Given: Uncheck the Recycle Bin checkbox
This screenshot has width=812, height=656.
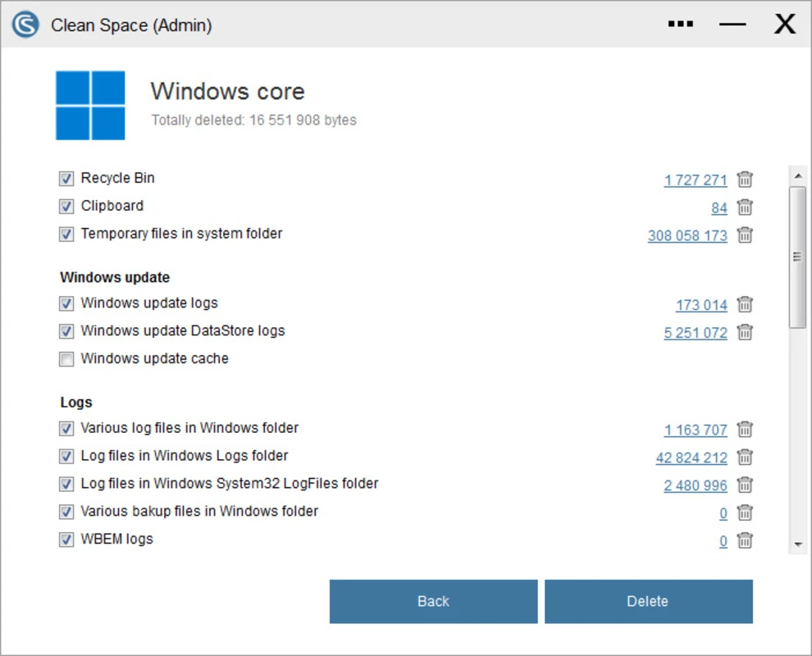Looking at the screenshot, I should pyautogui.click(x=66, y=179).
